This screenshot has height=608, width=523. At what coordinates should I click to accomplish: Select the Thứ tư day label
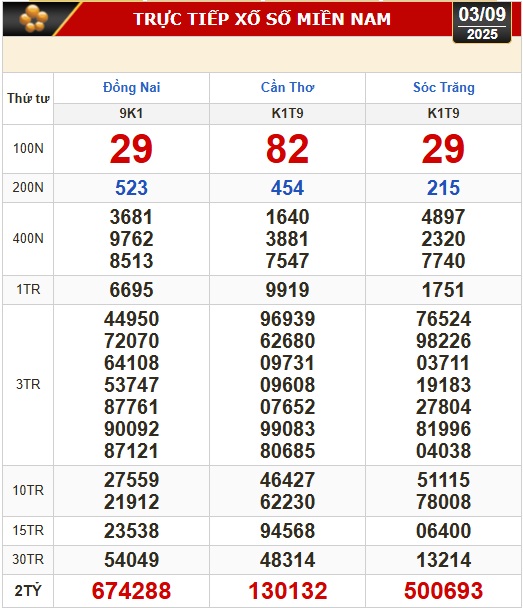[28, 98]
